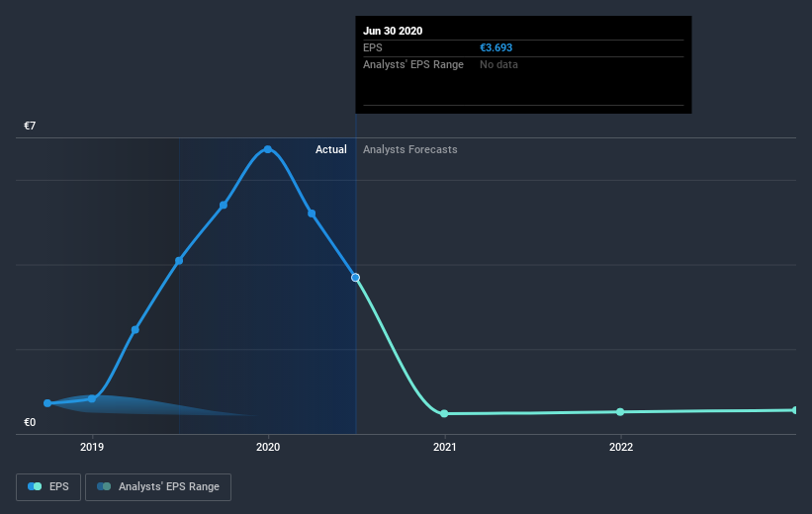Click the €7 y-axis label

tap(30, 126)
